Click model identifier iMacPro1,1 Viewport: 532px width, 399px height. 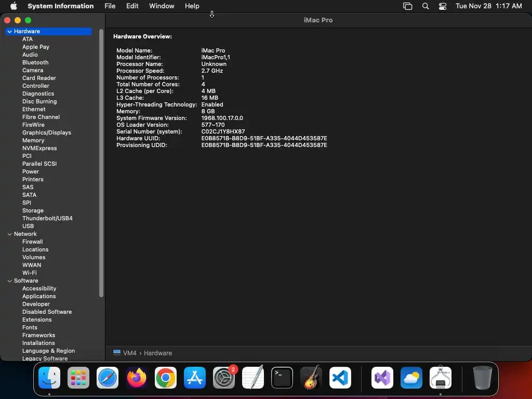coord(216,57)
